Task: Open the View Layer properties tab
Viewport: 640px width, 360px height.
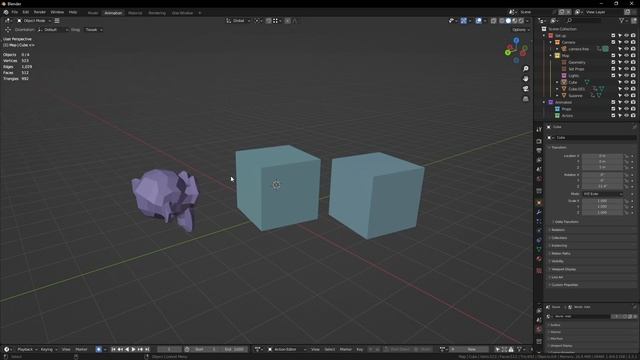Action: coord(539,160)
